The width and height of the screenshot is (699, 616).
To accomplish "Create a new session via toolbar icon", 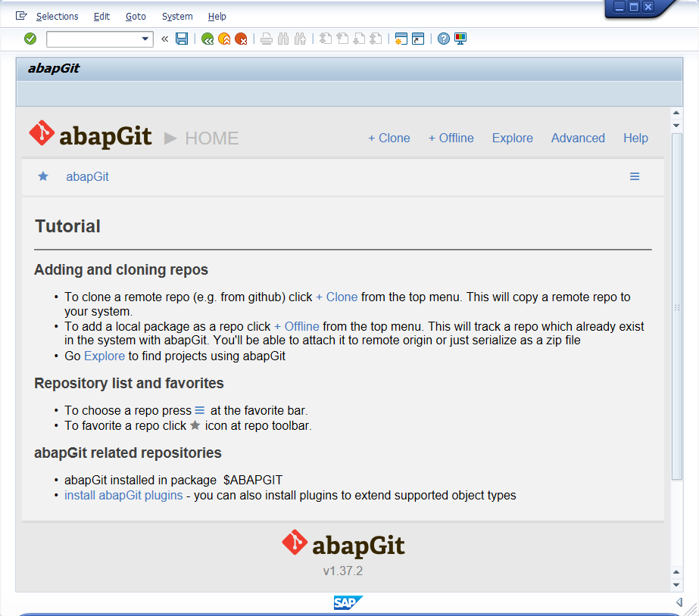I will [401, 39].
